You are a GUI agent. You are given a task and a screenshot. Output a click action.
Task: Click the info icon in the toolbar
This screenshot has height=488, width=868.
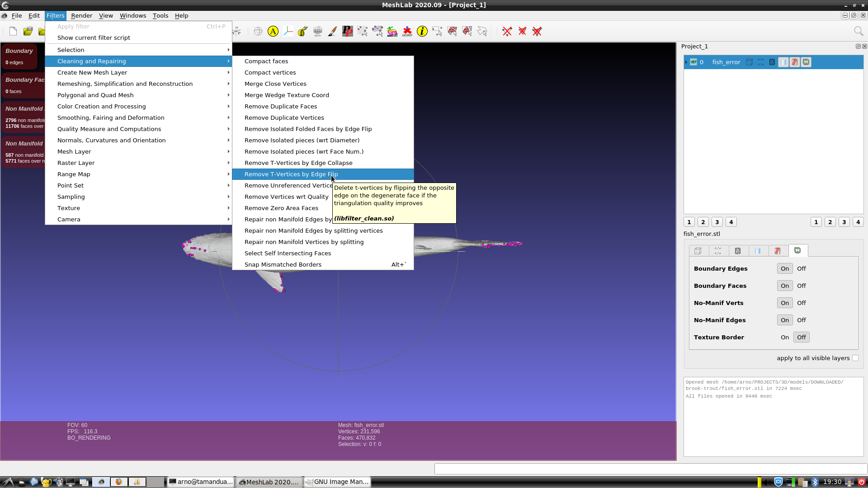(422, 31)
